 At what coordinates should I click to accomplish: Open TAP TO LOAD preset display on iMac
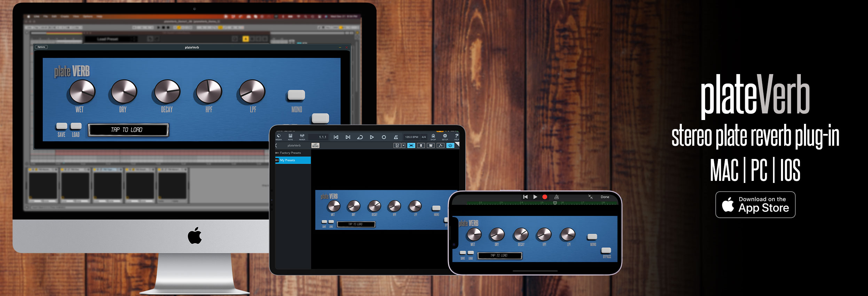(x=128, y=130)
